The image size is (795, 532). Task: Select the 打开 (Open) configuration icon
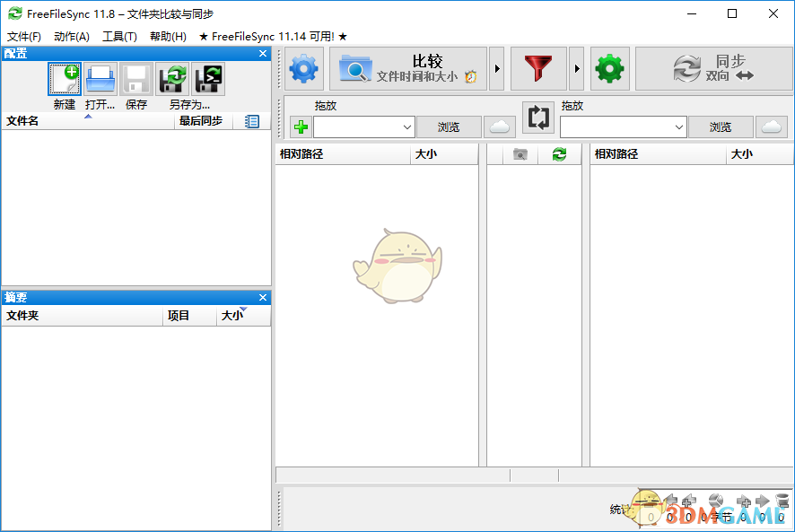click(x=100, y=80)
